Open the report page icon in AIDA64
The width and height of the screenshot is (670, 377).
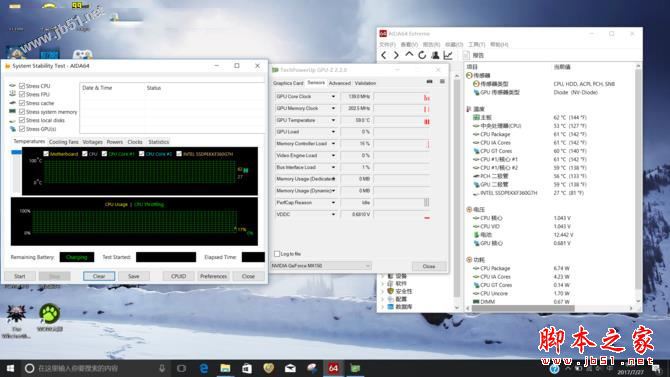[467, 55]
